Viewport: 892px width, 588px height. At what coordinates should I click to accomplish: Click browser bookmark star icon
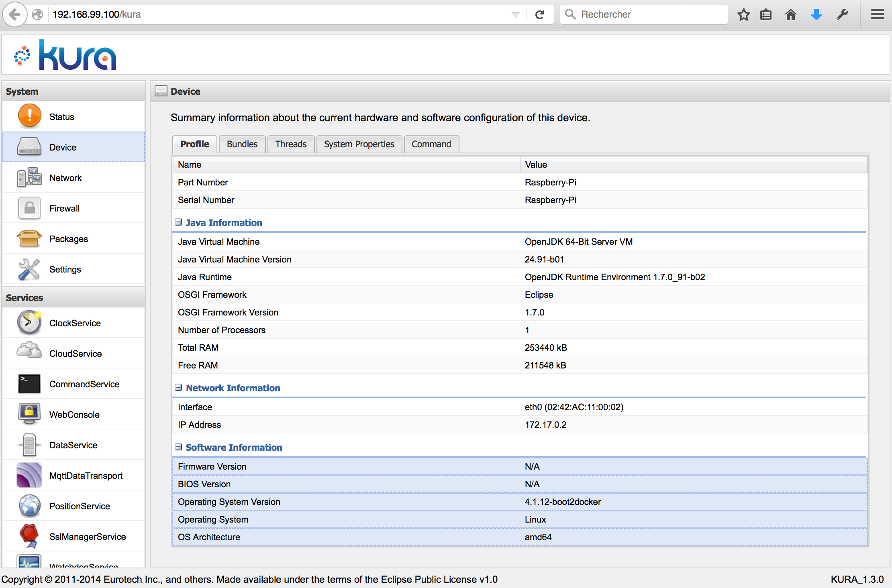point(743,15)
